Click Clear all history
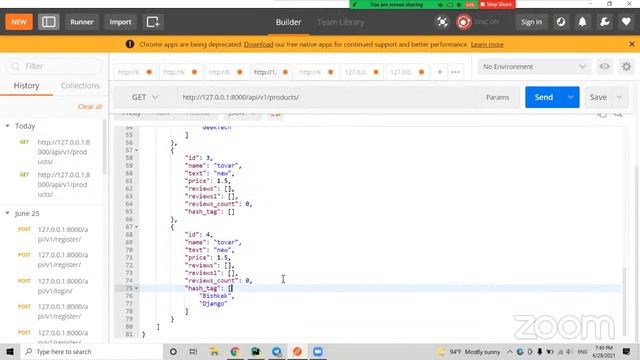The width and height of the screenshot is (640, 360). [x=90, y=107]
